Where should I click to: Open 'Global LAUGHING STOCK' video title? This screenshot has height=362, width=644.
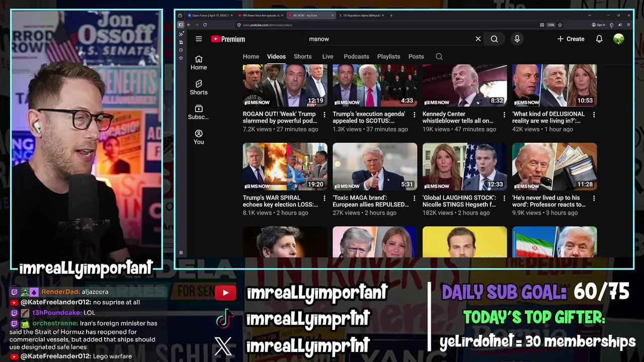(x=459, y=201)
